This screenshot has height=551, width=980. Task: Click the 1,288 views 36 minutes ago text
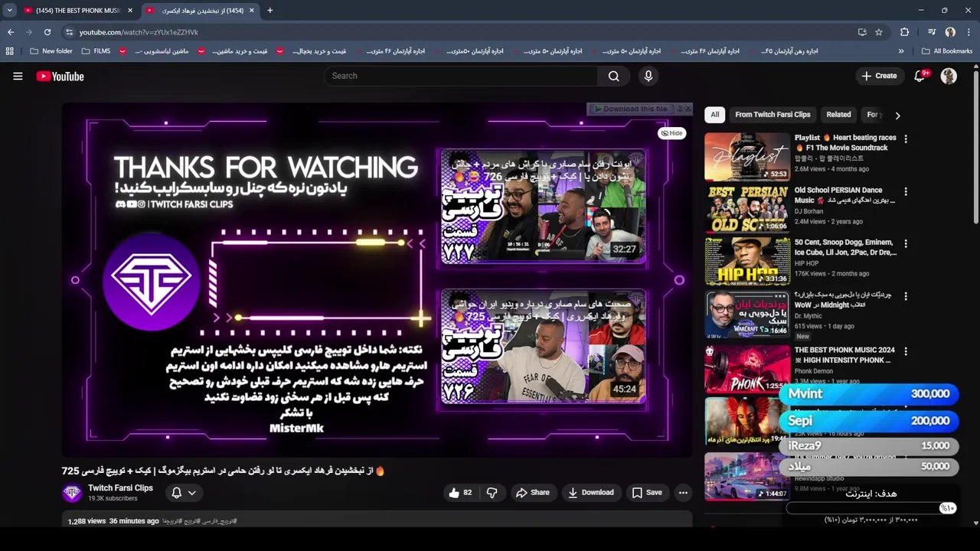click(113, 521)
